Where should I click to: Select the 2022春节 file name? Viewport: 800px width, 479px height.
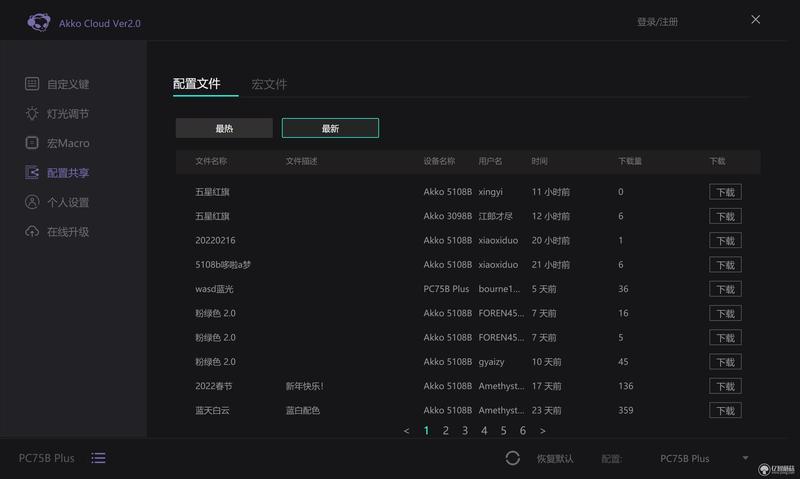[x=213, y=386]
